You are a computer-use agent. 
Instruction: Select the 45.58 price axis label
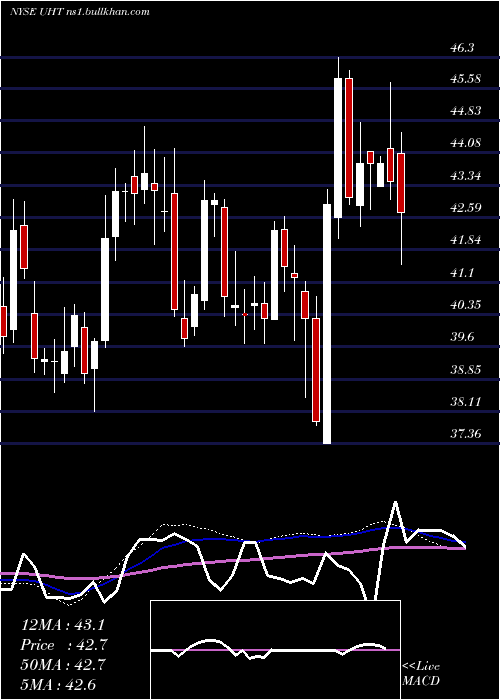pyautogui.click(x=466, y=79)
